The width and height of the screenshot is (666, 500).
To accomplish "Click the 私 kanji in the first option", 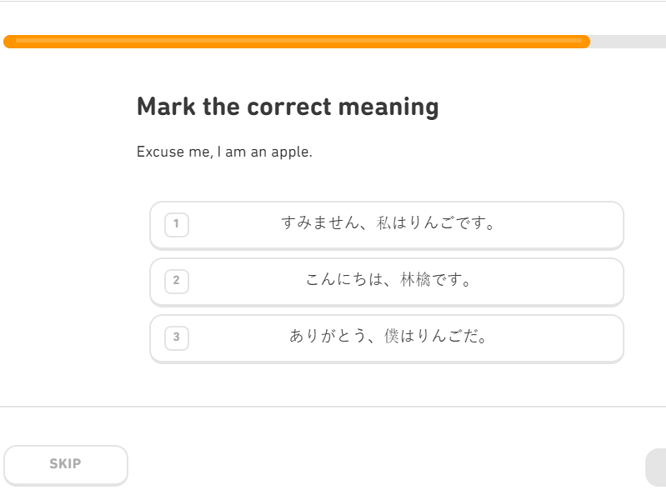I will pyautogui.click(x=385, y=224).
